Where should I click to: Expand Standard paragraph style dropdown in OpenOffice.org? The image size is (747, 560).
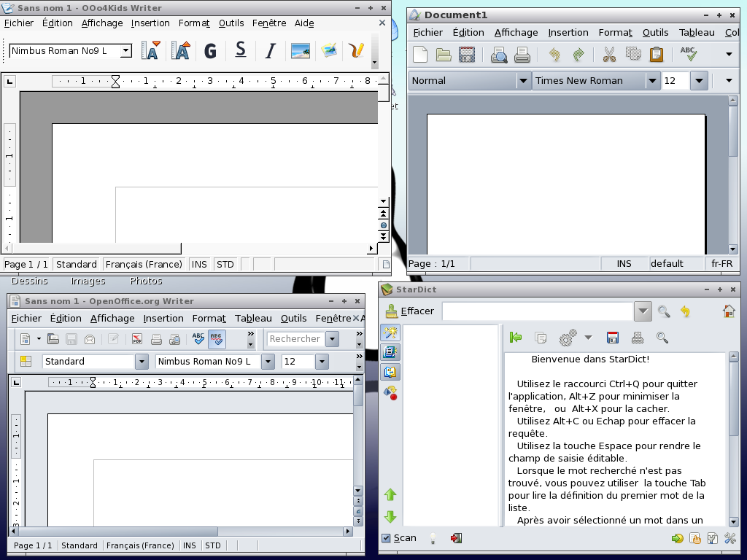[x=142, y=362]
